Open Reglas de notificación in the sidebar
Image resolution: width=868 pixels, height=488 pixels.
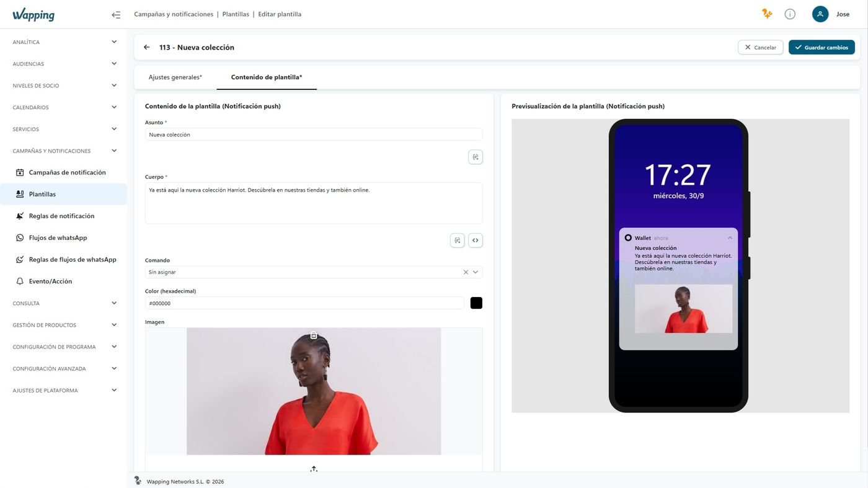click(63, 216)
